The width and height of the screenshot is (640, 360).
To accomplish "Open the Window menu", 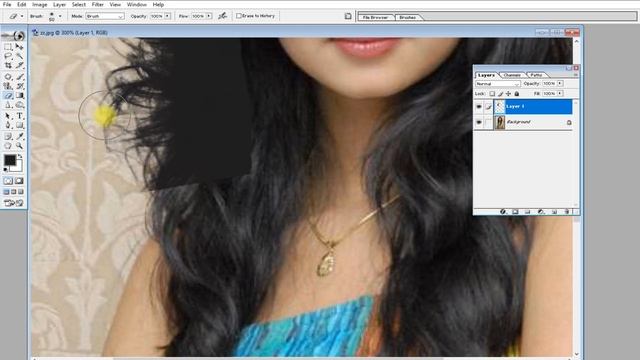I will pyautogui.click(x=137, y=4).
